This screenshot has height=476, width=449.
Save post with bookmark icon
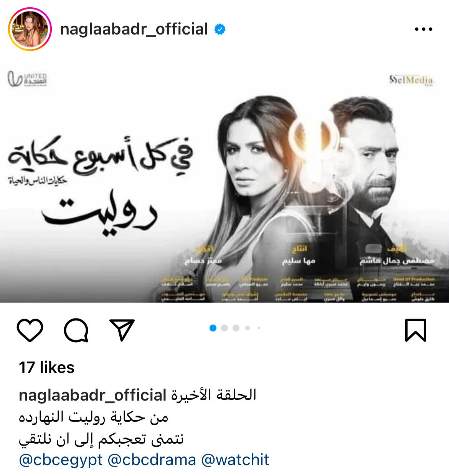pyautogui.click(x=416, y=330)
